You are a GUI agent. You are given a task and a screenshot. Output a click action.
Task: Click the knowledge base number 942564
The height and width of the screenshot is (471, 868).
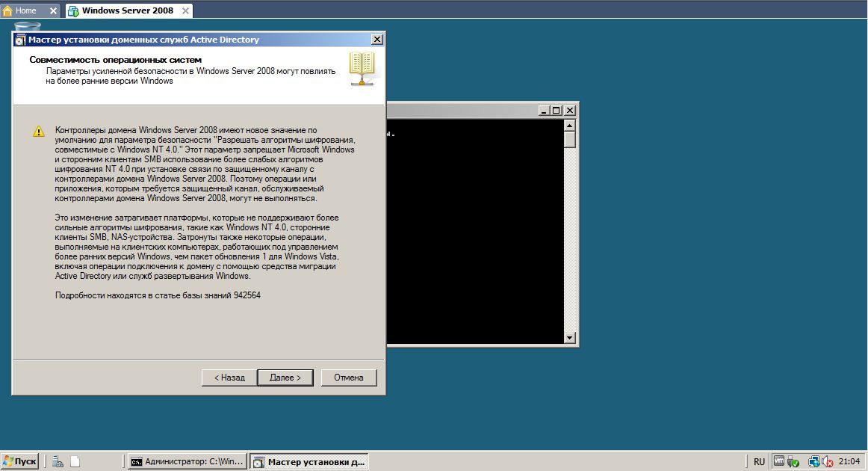pos(247,295)
